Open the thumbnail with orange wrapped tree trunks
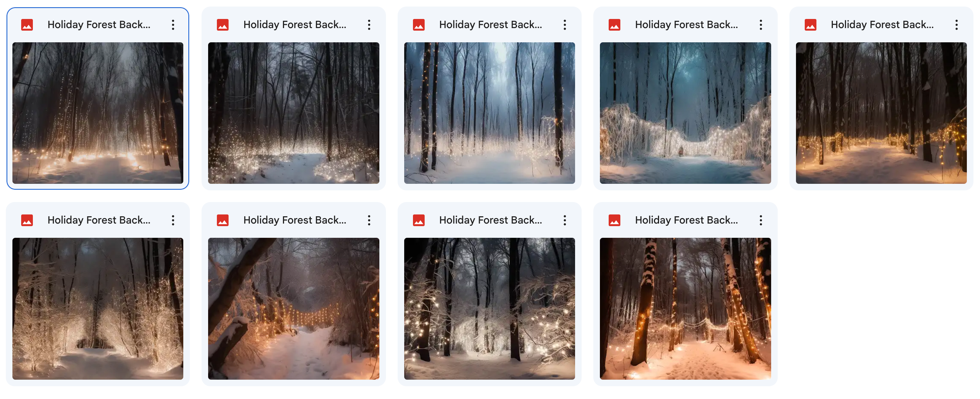This screenshot has height=399, width=980. (685, 309)
